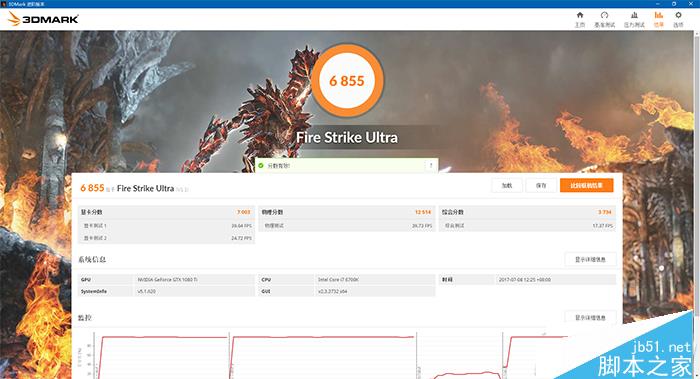Image resolution: width=700 pixels, height=379 pixels.
Task: Click the monitoring graph's first test segment
Action: pyautogui.click(x=161, y=355)
